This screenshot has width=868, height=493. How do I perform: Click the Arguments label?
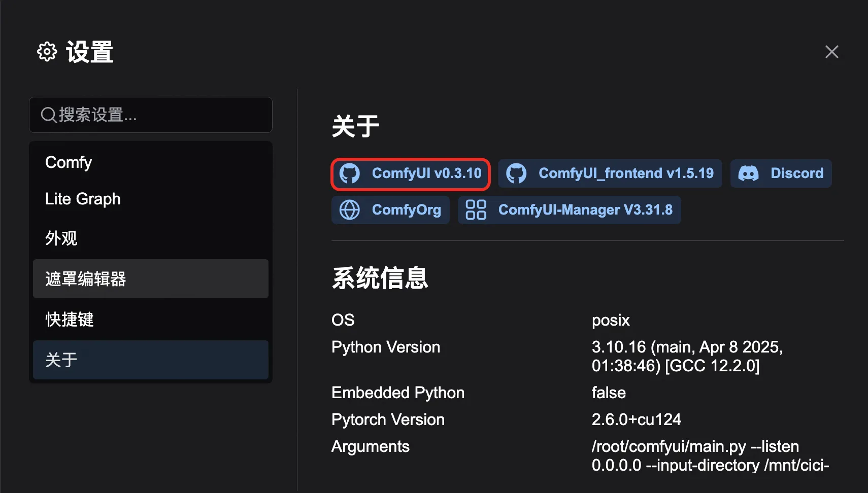click(371, 446)
